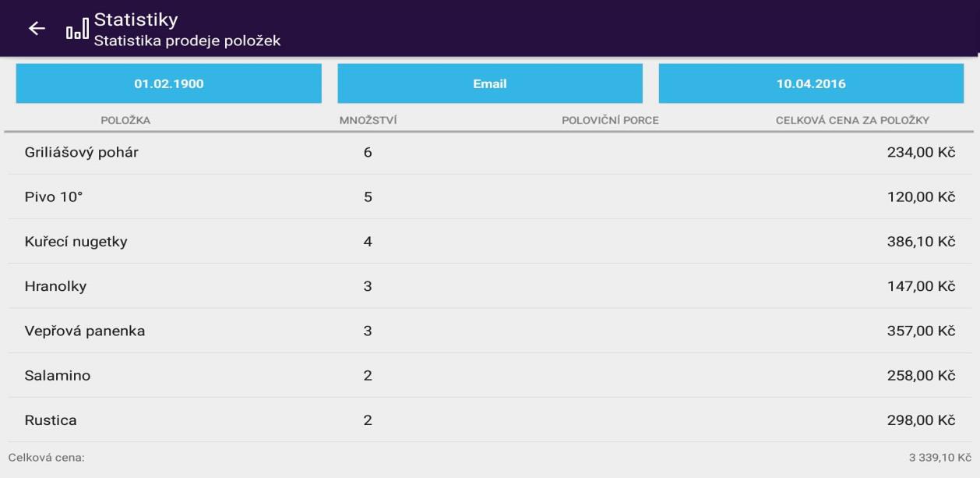Click the Statistiky title text
The image size is (980, 478).
tap(136, 19)
